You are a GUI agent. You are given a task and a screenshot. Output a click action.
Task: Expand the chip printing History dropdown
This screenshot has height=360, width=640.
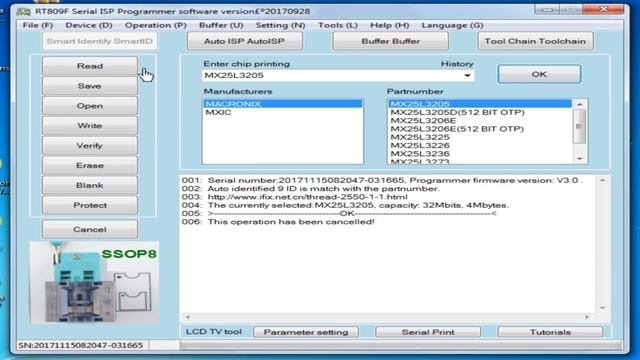[x=467, y=76]
